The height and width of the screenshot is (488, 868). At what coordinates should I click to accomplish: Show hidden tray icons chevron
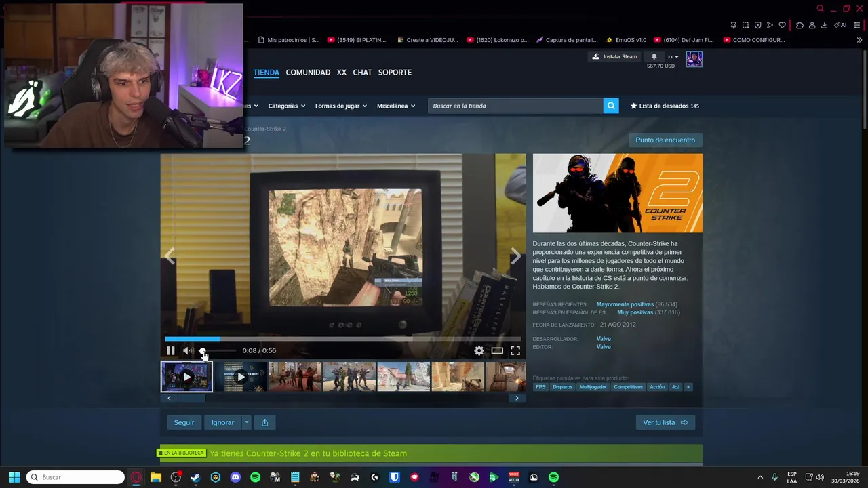[760, 477]
